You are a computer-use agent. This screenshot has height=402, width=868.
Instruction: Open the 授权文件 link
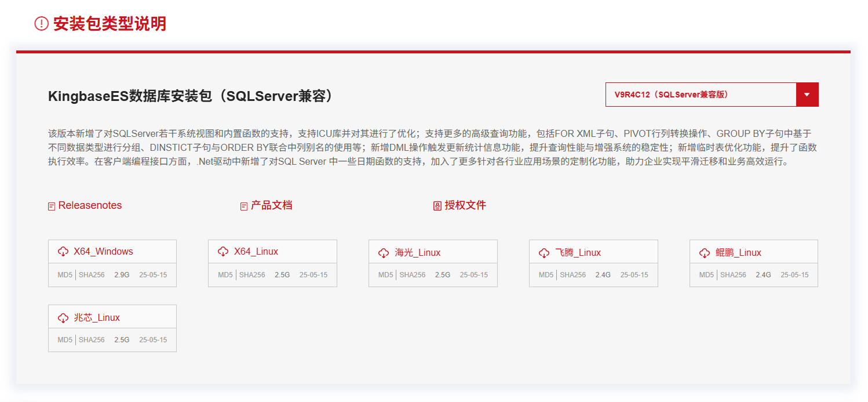point(465,205)
